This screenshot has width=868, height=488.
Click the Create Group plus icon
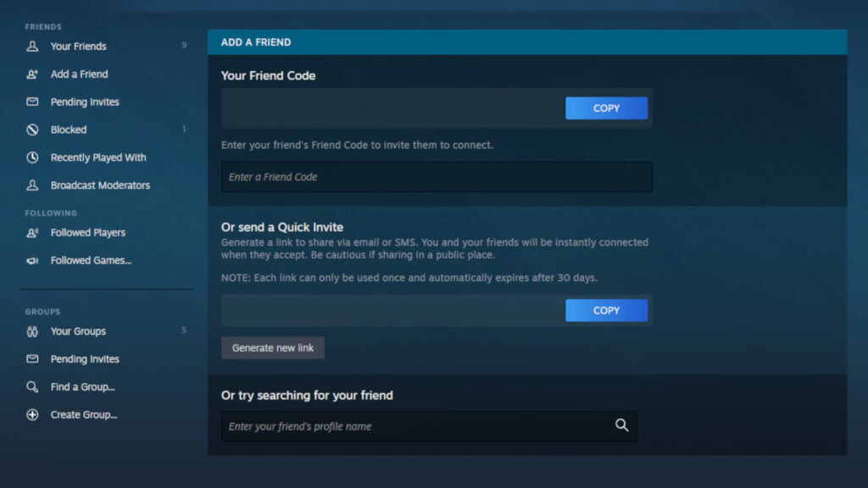[31, 414]
